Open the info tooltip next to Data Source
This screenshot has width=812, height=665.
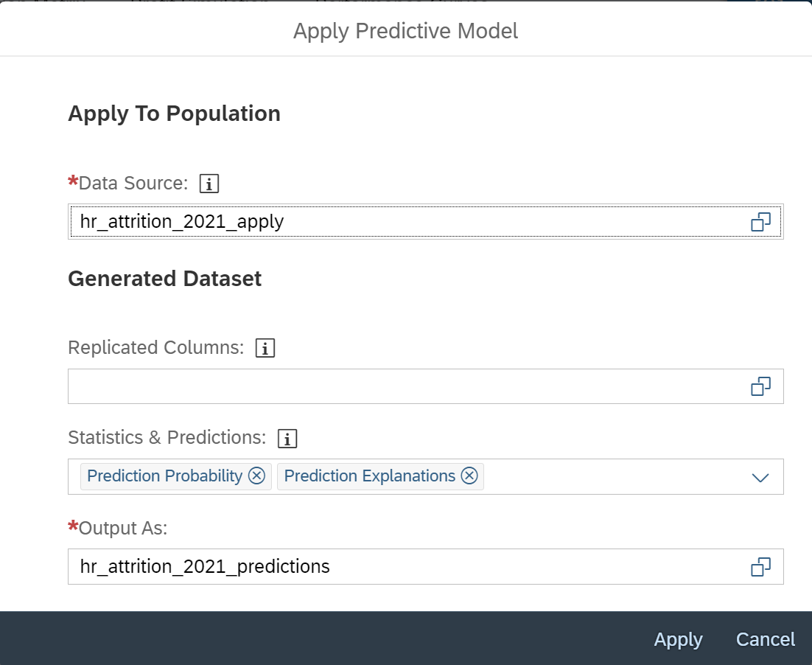[x=209, y=184]
